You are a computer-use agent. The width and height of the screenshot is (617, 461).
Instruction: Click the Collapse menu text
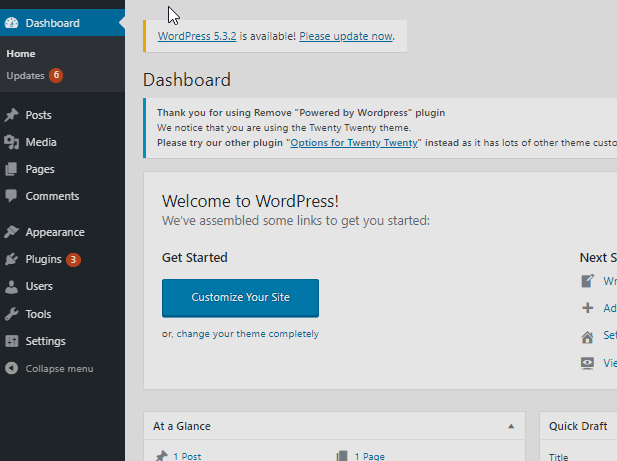pyautogui.click(x=59, y=369)
